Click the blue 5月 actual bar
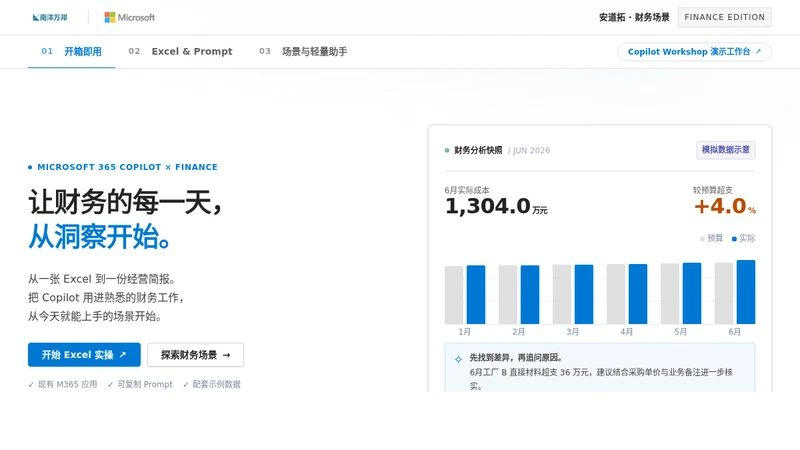The width and height of the screenshot is (800, 450). click(x=692, y=293)
